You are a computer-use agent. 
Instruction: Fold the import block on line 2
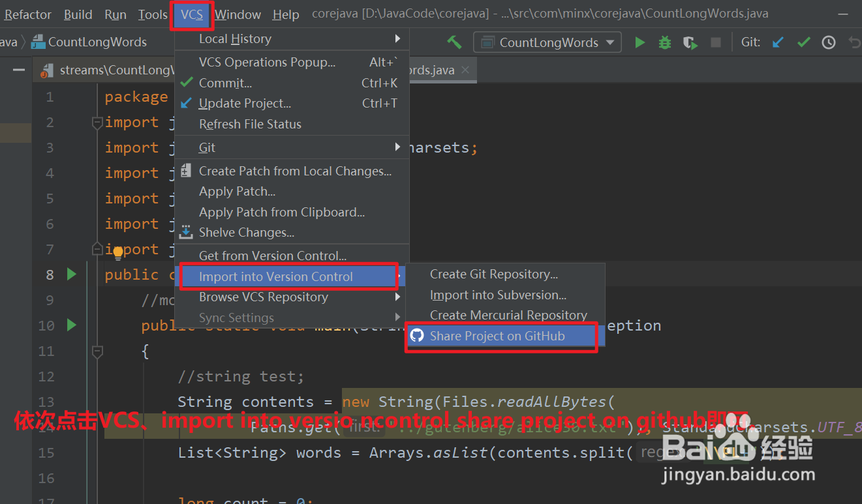[97, 122]
